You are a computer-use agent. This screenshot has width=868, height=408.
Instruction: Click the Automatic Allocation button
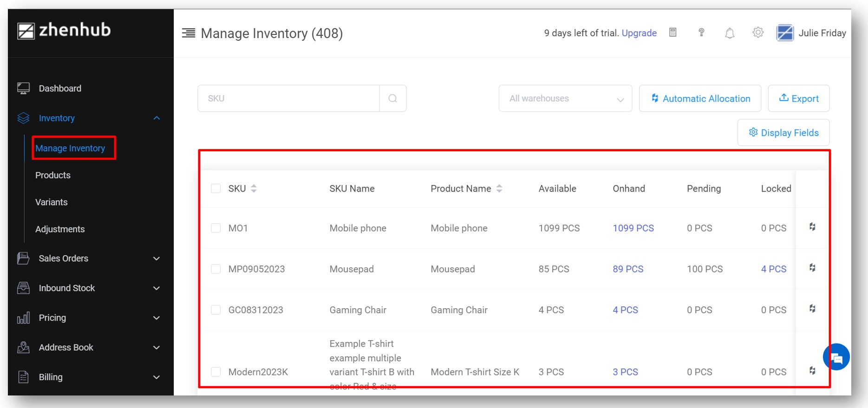tap(700, 98)
